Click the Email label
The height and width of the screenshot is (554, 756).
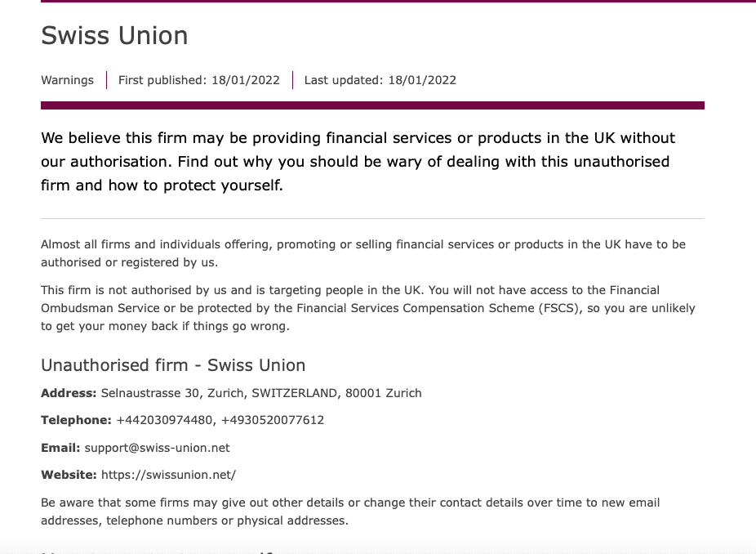60,448
